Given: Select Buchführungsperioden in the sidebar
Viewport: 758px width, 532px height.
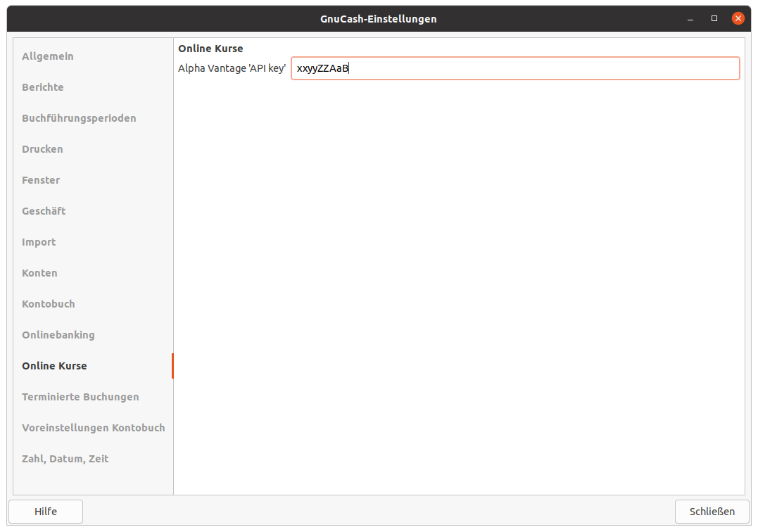Looking at the screenshot, I should pos(79,118).
